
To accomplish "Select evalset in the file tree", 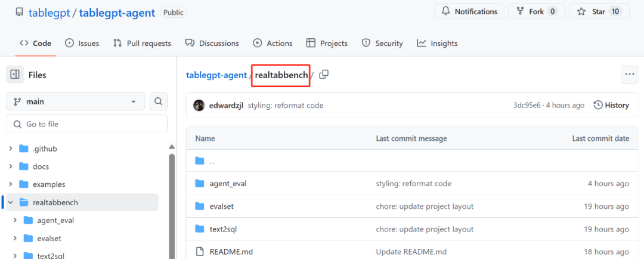I will 49,238.
